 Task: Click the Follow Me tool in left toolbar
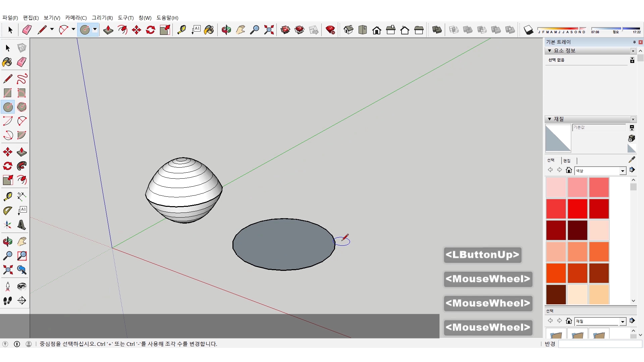(22, 166)
